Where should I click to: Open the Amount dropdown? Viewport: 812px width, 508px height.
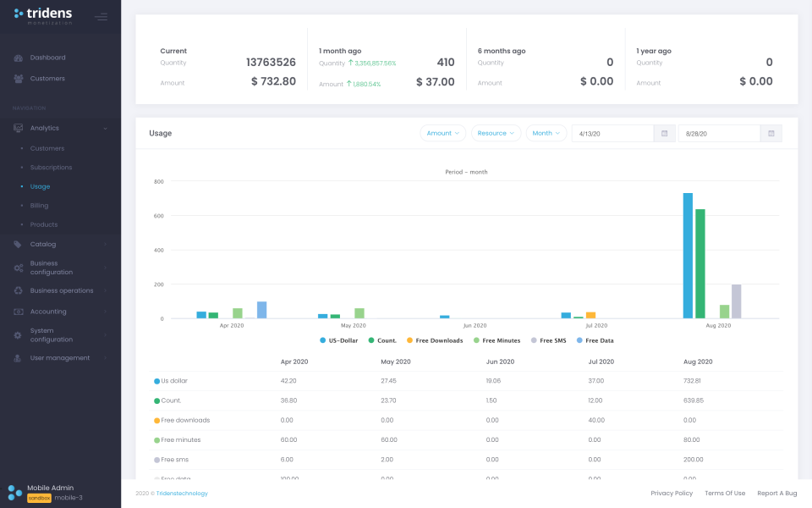coord(442,133)
